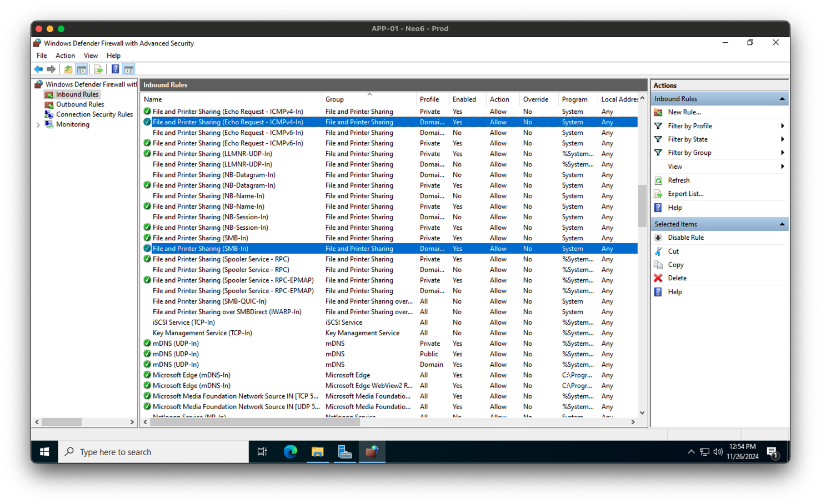The height and width of the screenshot is (504, 821).
Task: Click the red Delete icon
Action: (x=658, y=278)
